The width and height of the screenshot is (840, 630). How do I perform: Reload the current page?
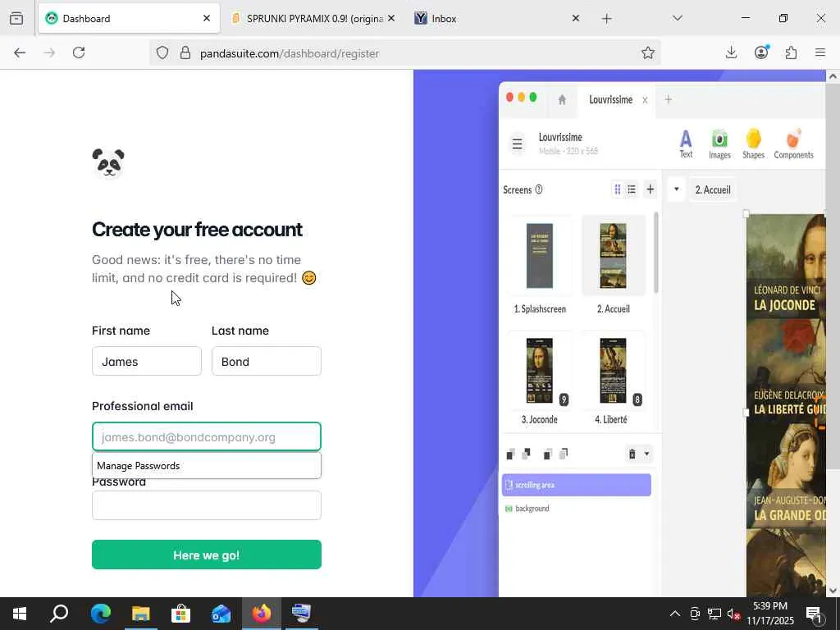tap(79, 52)
